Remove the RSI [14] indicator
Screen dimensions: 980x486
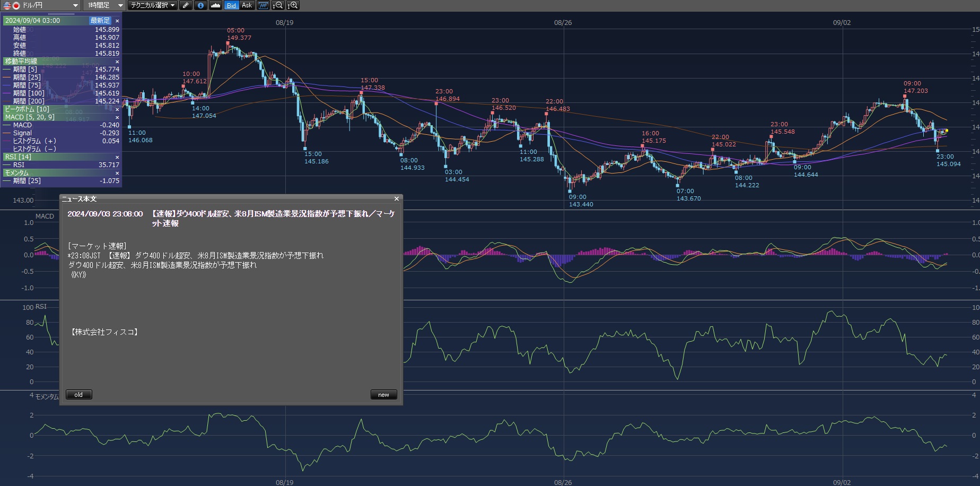tap(117, 157)
